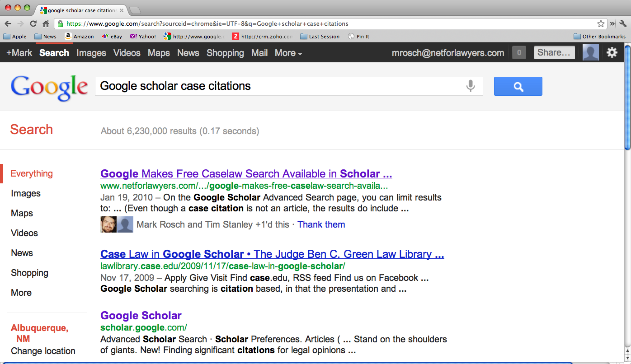Click Mark Rosch's bearded profile thumbnail

[108, 224]
